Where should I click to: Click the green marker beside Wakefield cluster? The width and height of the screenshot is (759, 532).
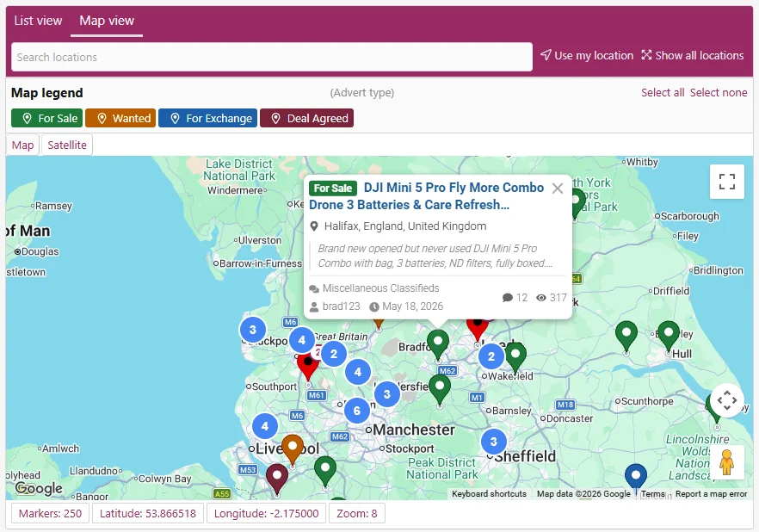515,356
